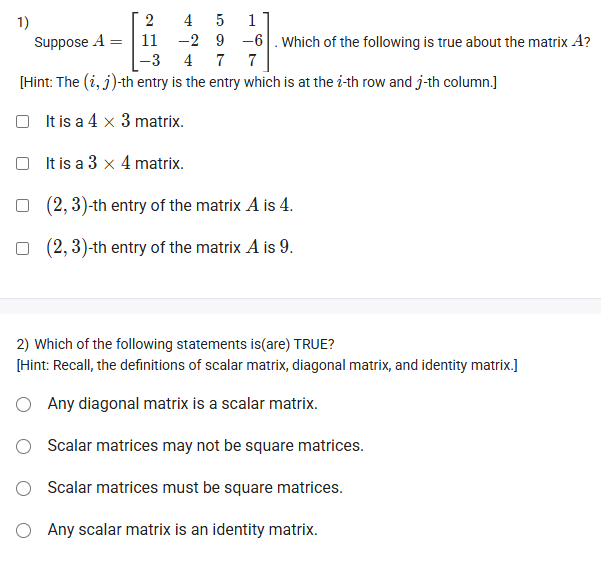
Task: Click the label text 'Scalar matrices may not be square matrices.'
Action: point(205,446)
